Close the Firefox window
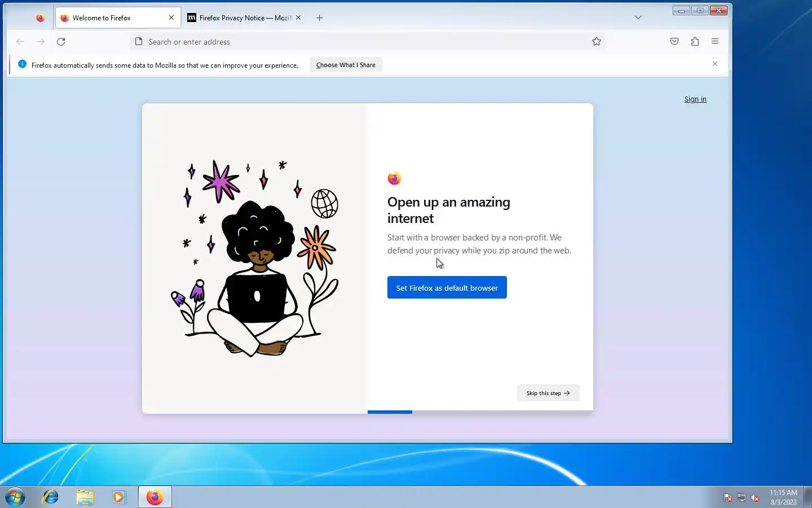 click(x=718, y=10)
